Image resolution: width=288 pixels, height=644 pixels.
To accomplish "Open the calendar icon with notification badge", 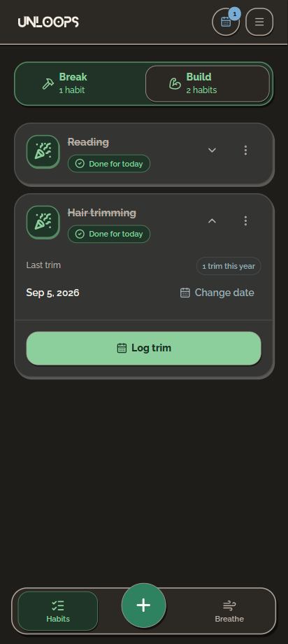I will [226, 22].
